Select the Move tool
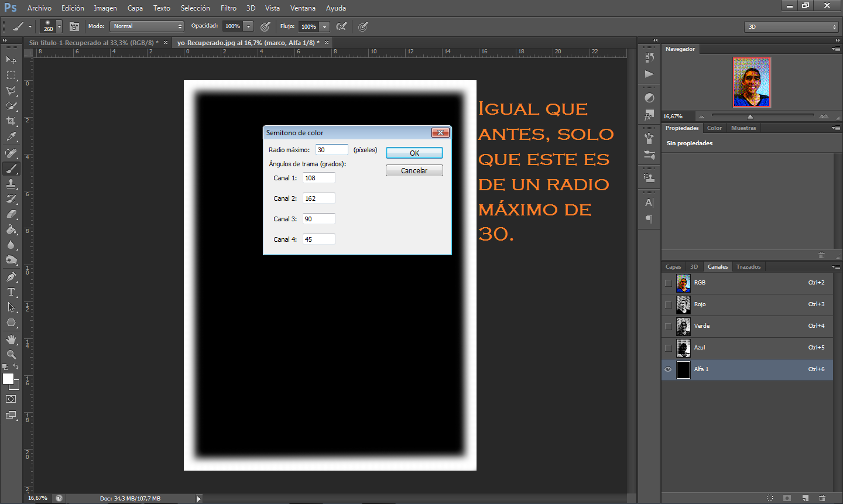This screenshot has width=843, height=504. [x=11, y=60]
